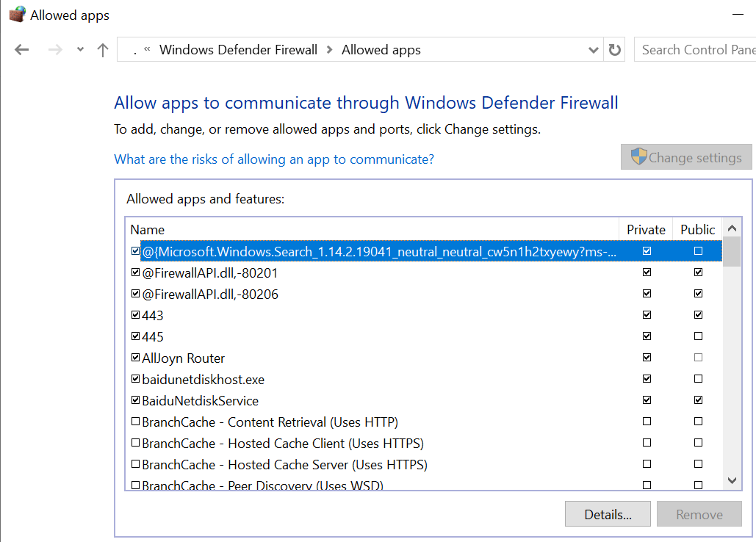The width and height of the screenshot is (756, 542).
Task: Select the baidunetdiskhost.exe row name
Action: (x=203, y=379)
